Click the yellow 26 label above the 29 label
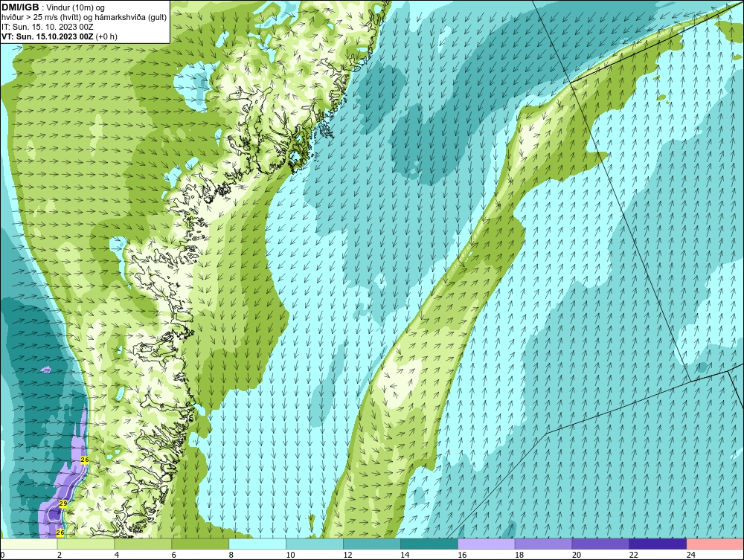The image size is (744, 560). pos(85,460)
